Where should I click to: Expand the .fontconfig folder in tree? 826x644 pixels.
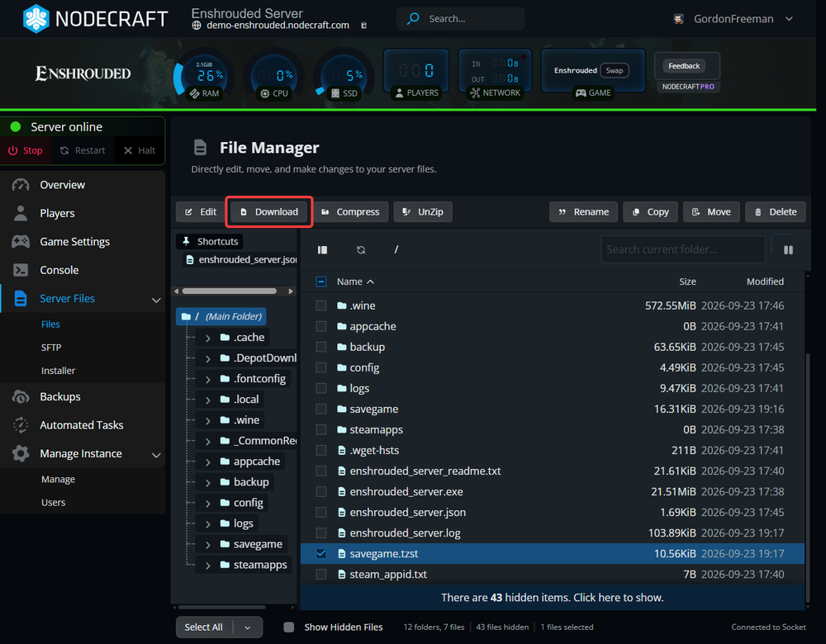pyautogui.click(x=207, y=379)
